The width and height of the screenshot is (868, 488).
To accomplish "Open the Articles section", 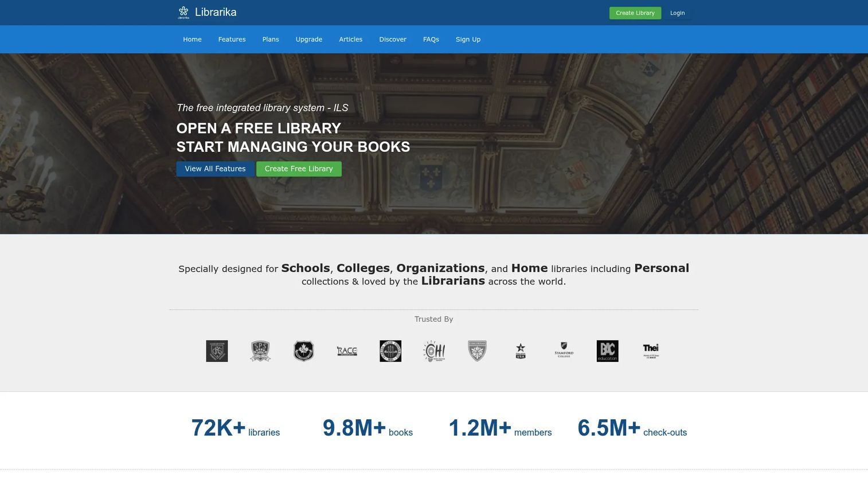I will 351,40.
